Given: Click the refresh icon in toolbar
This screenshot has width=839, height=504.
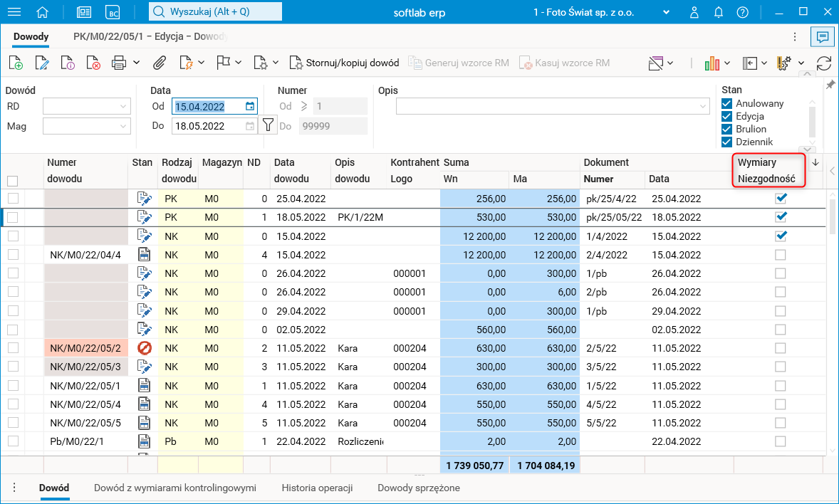Looking at the screenshot, I should [x=824, y=63].
